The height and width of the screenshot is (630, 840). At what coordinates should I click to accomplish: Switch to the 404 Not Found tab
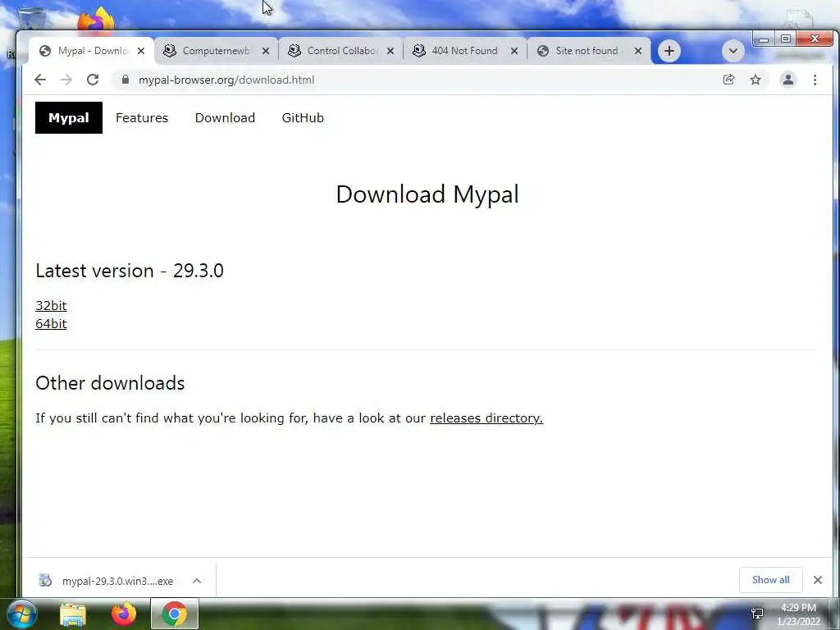(x=464, y=51)
